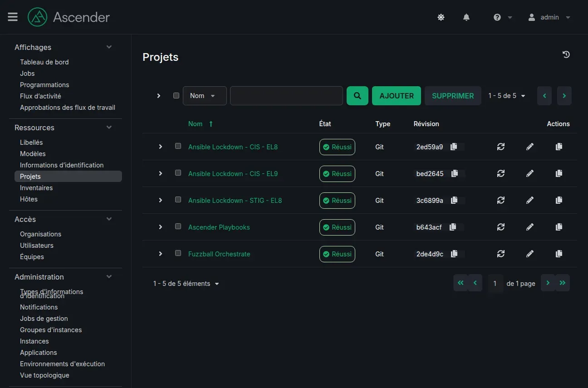
Task: Sort by the Nom column header
Action: [x=201, y=124]
